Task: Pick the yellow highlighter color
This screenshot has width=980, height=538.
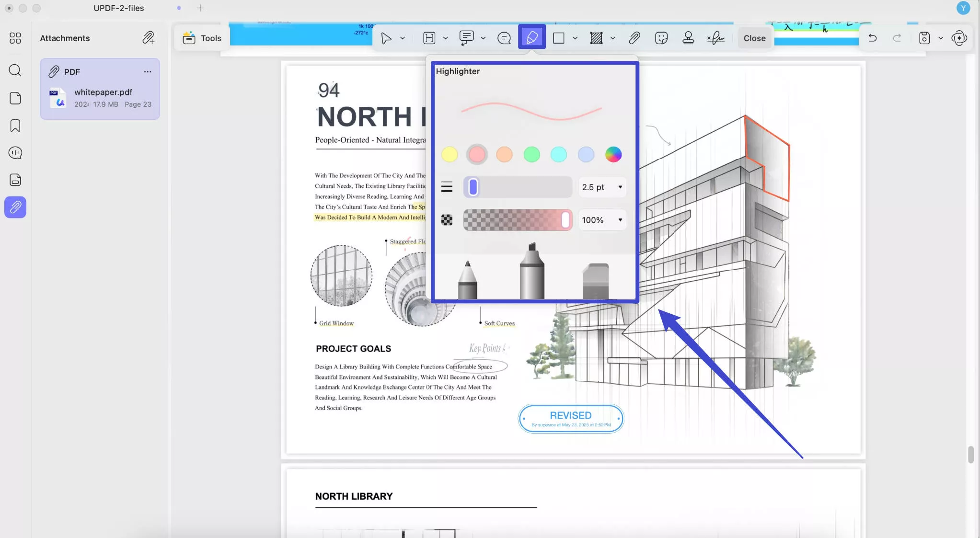Action: [x=450, y=154]
